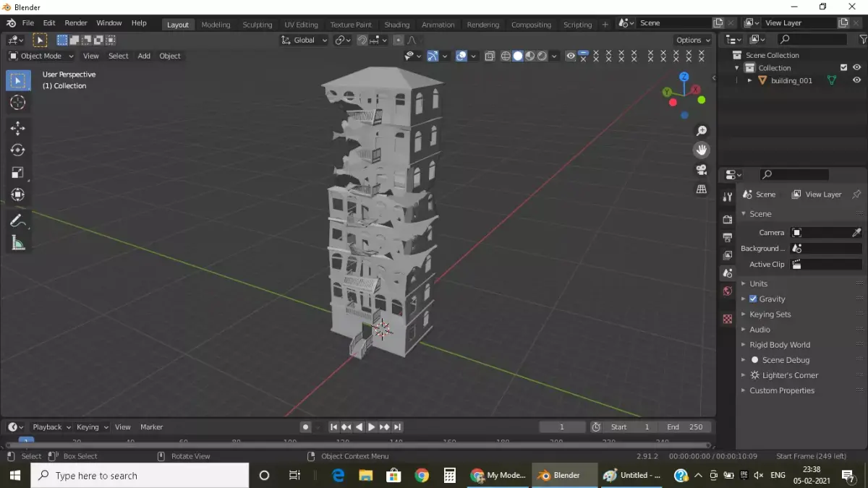Select the Move tool
868x488 pixels.
pos(18,129)
